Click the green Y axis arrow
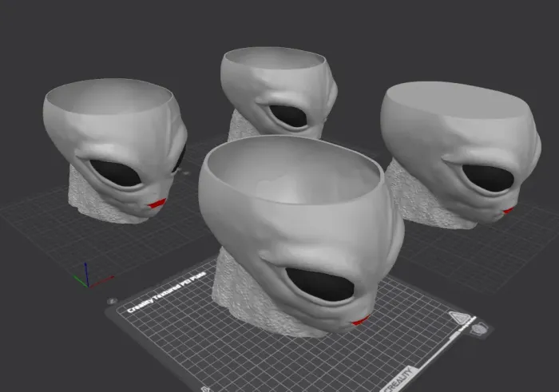559x392 pixels. [79, 280]
